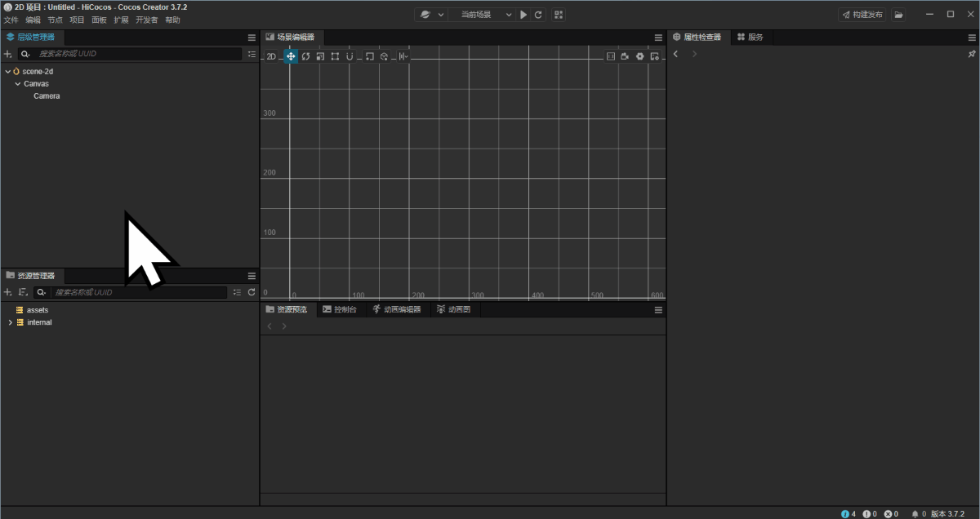Viewport: 980px width, 519px height.
Task: Open the 开发者 menu
Action: coord(147,20)
